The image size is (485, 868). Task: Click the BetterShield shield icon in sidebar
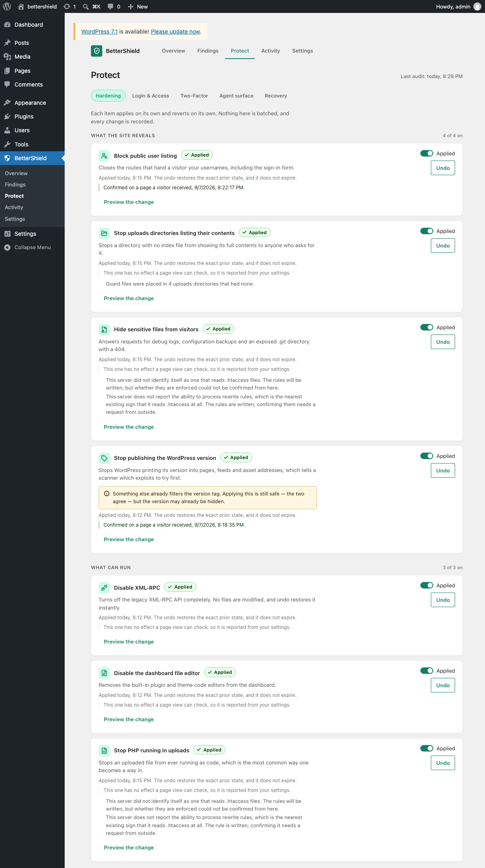[7, 158]
